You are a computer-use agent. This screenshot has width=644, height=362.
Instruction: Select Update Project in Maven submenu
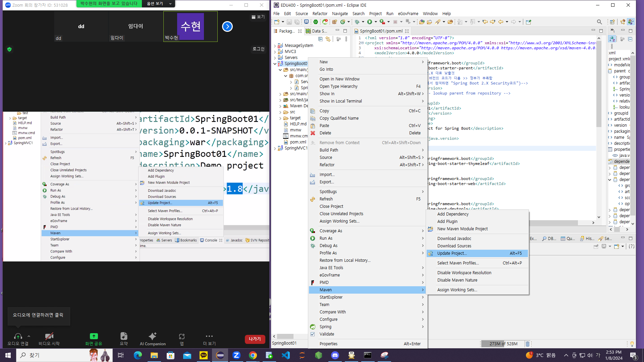coord(452,253)
